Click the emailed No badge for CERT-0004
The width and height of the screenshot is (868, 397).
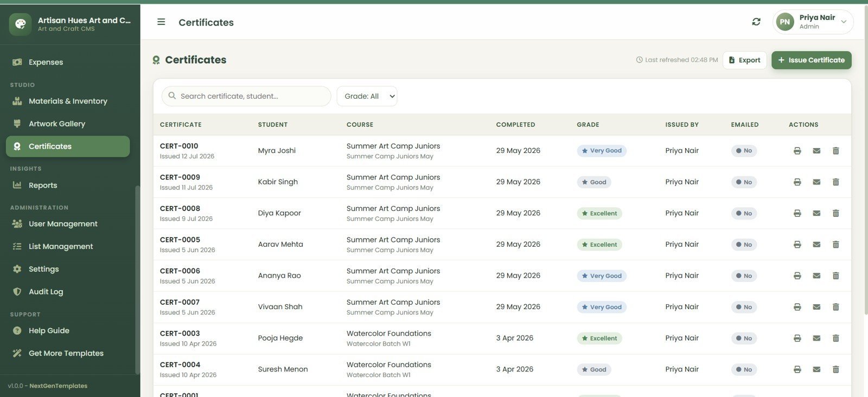pos(744,369)
